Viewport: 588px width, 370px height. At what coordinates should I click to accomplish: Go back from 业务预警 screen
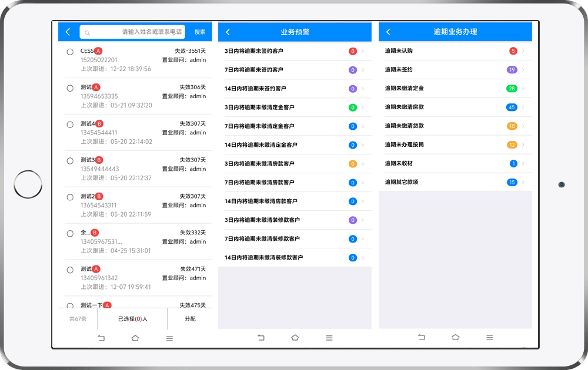(228, 32)
